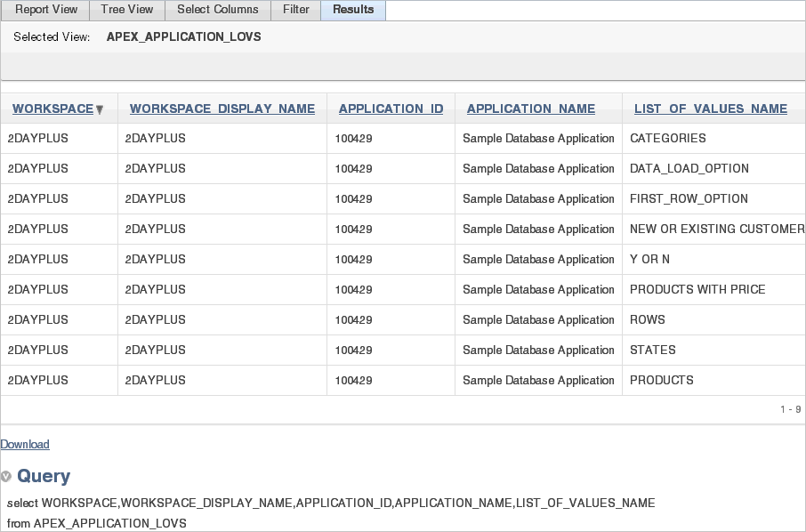
Task: Click the WORKSPACE sort arrow icon
Action: [100, 109]
